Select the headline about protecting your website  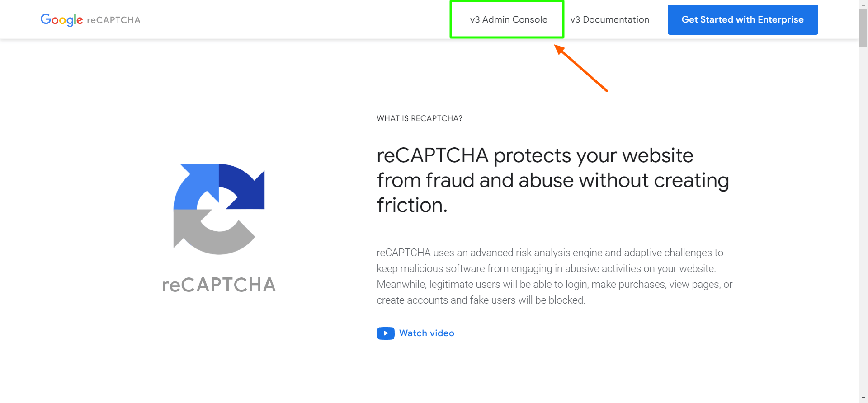point(552,180)
